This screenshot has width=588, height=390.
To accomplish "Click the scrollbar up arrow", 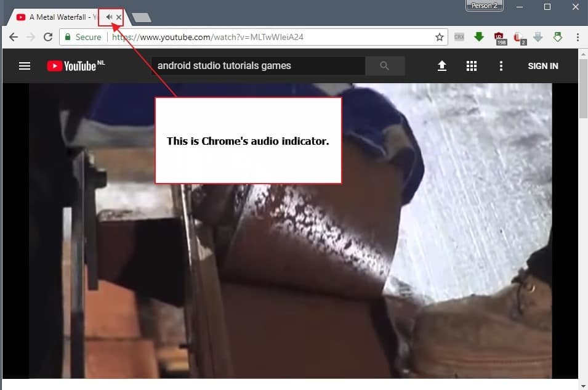I will [583, 54].
